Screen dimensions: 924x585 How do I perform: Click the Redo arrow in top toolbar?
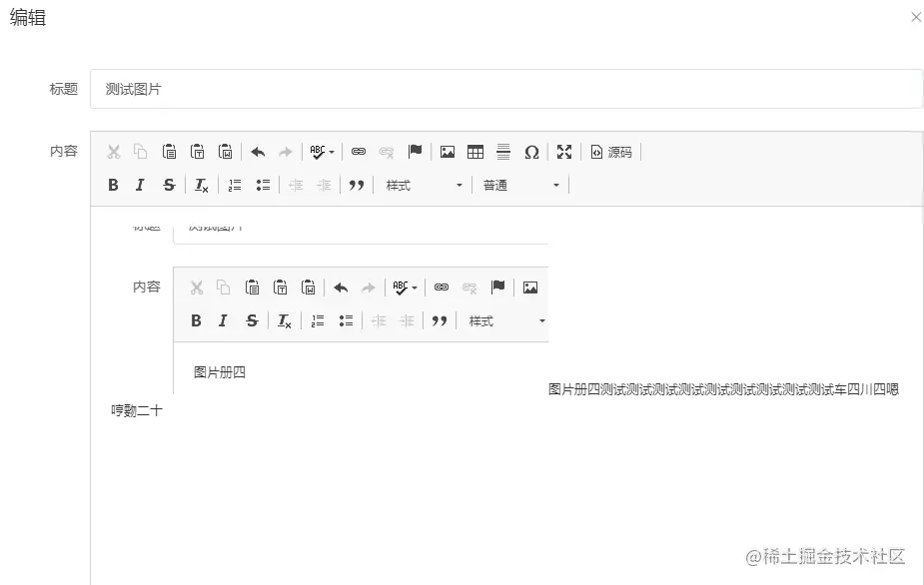point(286,152)
